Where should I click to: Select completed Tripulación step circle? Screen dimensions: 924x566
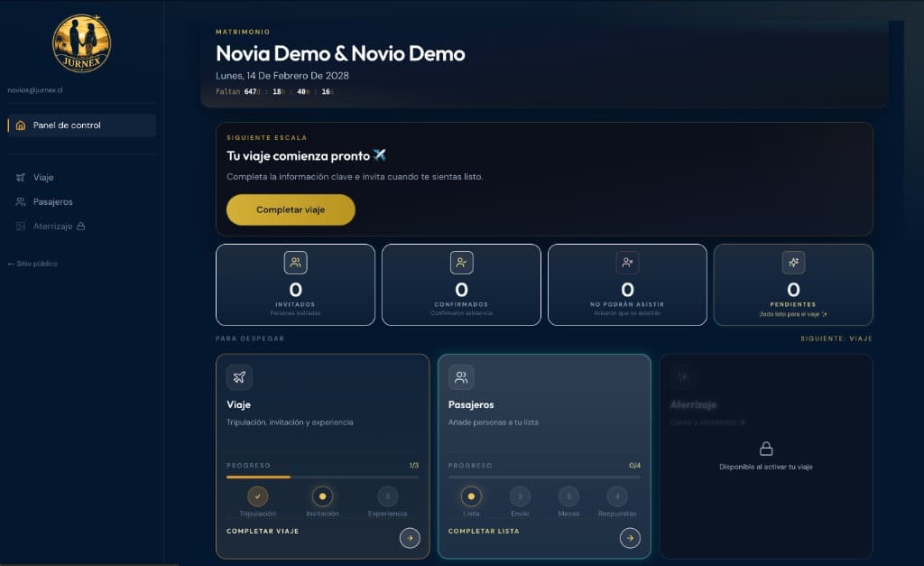pyautogui.click(x=257, y=496)
